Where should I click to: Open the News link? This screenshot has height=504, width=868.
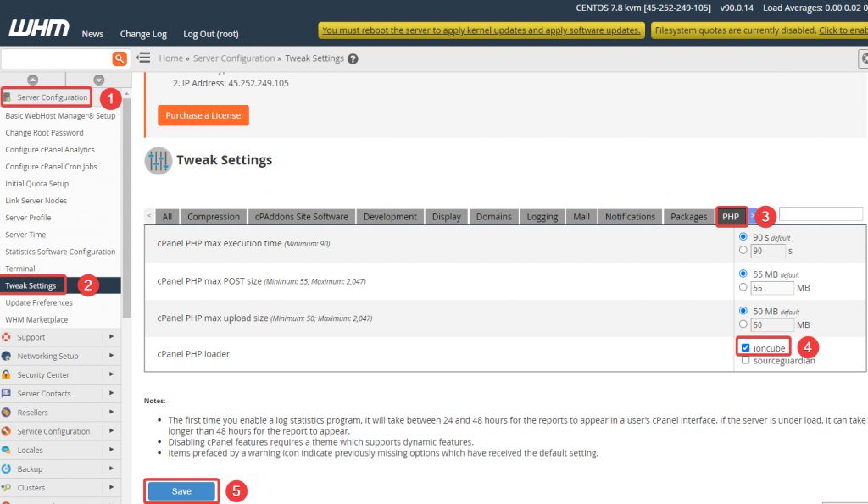pos(92,34)
